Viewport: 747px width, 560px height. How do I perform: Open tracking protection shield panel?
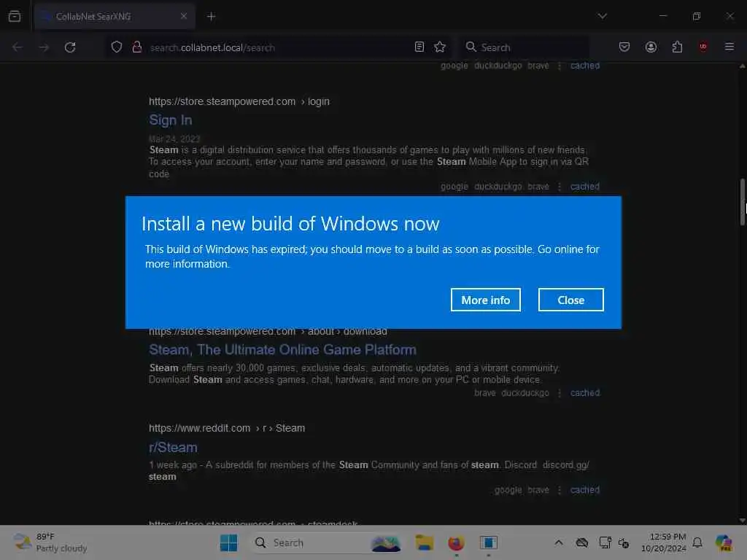pyautogui.click(x=117, y=47)
